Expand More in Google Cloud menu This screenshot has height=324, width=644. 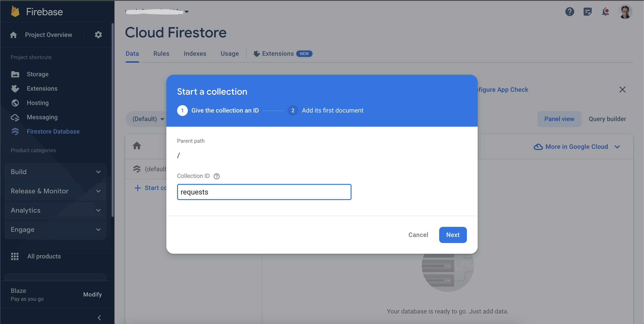576,147
